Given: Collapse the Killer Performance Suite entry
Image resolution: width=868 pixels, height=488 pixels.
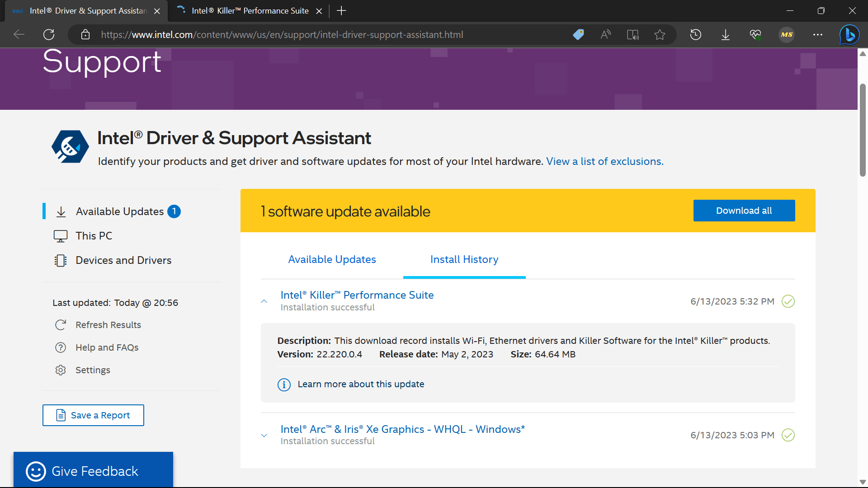Looking at the screenshot, I should 264,301.
